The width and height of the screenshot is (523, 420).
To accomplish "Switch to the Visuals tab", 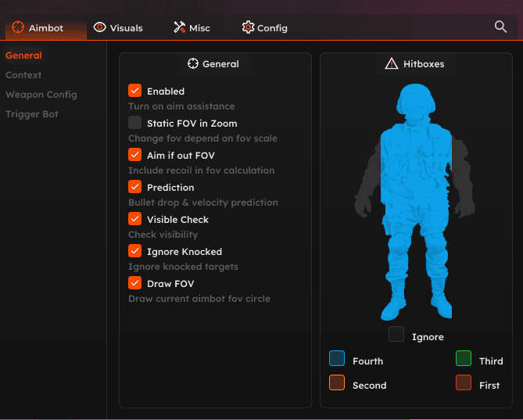I will 118,28.
